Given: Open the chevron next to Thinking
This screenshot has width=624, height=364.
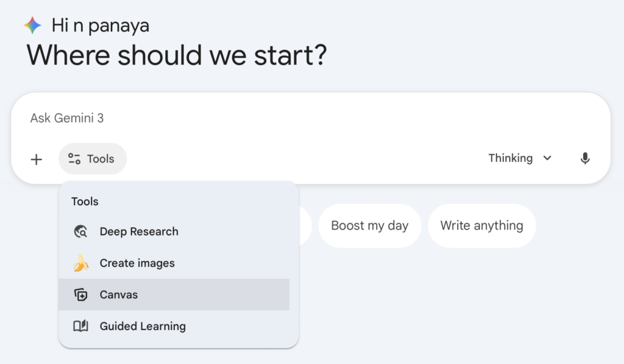Looking at the screenshot, I should [x=547, y=158].
